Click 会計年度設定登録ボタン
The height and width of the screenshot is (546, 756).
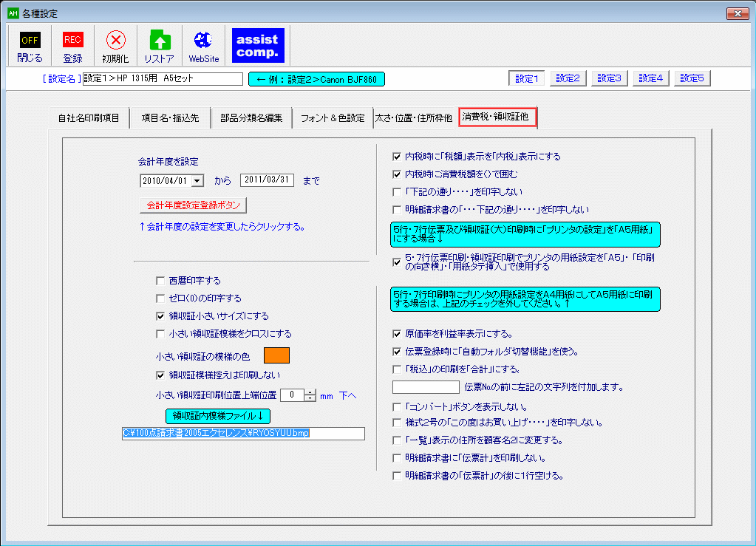193,205
